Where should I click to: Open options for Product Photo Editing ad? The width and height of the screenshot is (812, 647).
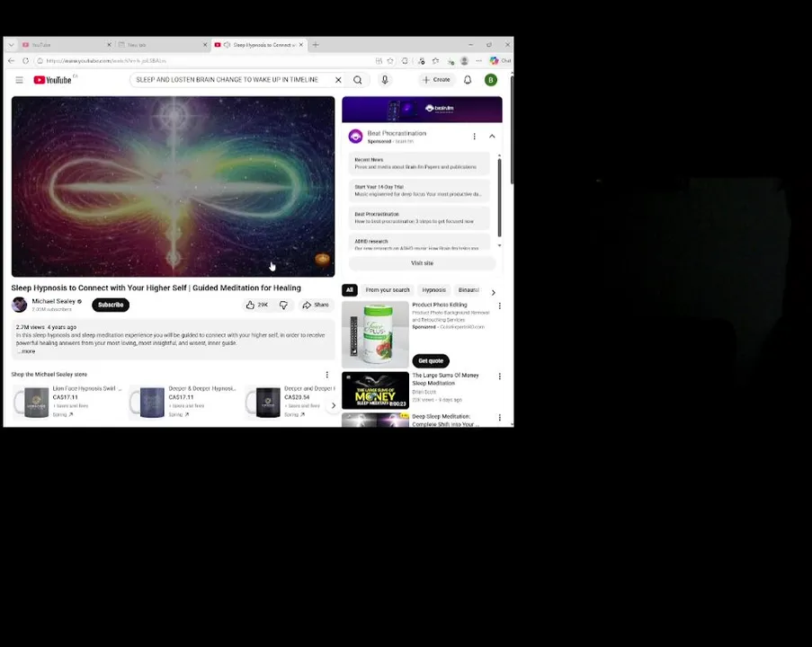point(500,306)
